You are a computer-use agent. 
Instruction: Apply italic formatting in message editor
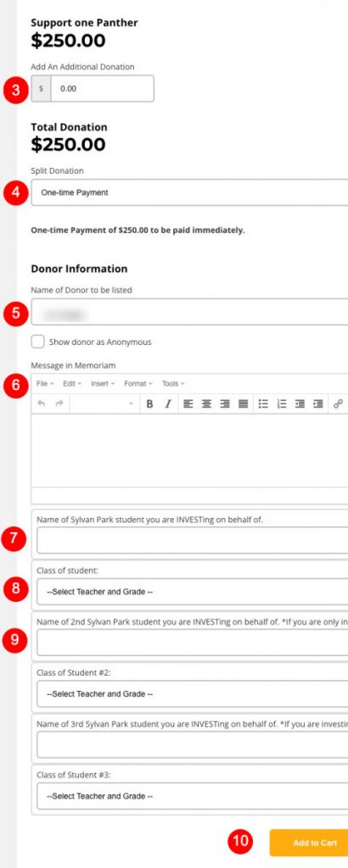167,404
